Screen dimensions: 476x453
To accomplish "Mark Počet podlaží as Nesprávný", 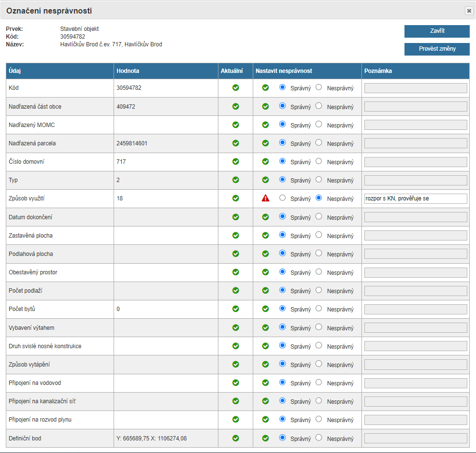I will (318, 290).
